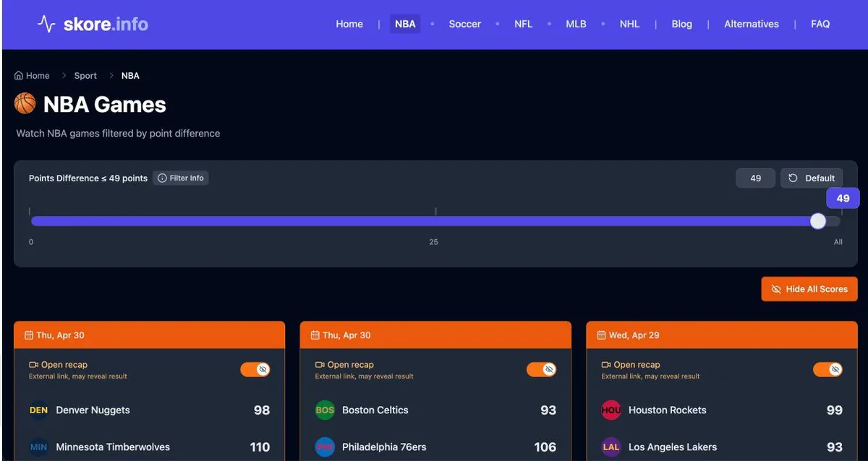The width and height of the screenshot is (868, 461).
Task: Click the slider track near the 0 mark
Action: point(33,221)
